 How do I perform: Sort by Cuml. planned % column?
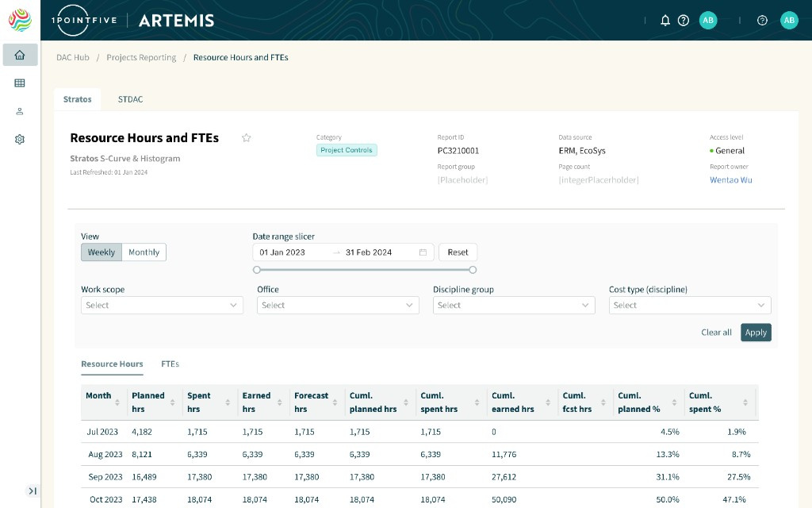pyautogui.click(x=674, y=402)
